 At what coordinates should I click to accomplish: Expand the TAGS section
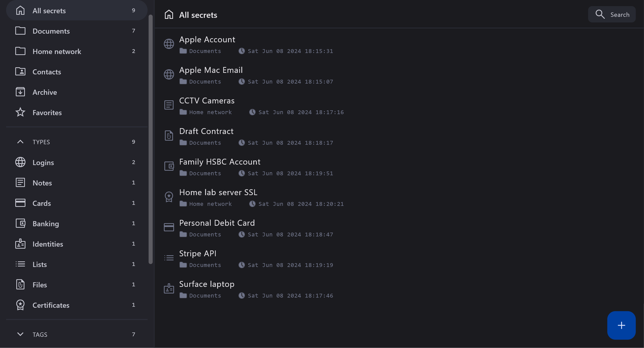coord(20,334)
